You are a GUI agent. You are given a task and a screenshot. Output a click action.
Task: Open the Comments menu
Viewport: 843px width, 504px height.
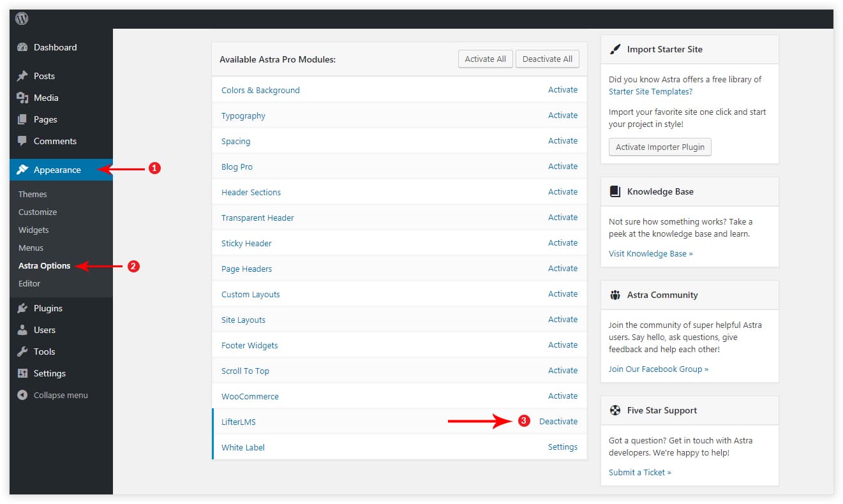pyautogui.click(x=61, y=141)
